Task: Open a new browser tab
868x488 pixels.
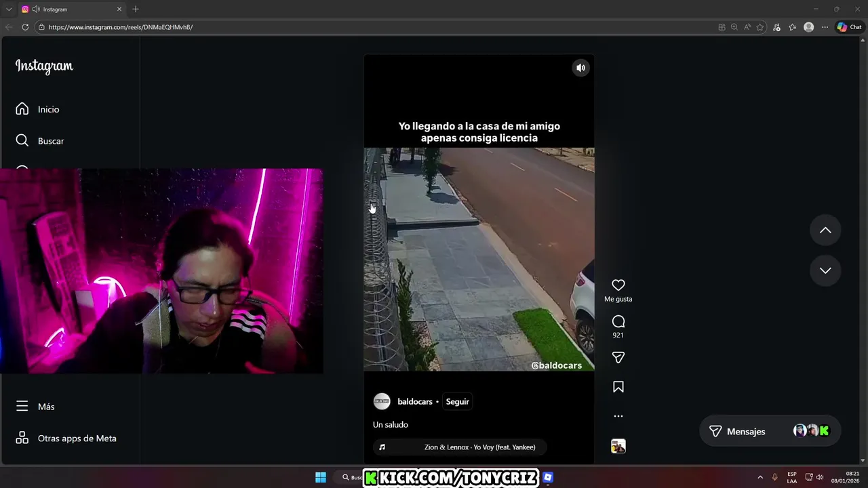Action: tap(136, 9)
